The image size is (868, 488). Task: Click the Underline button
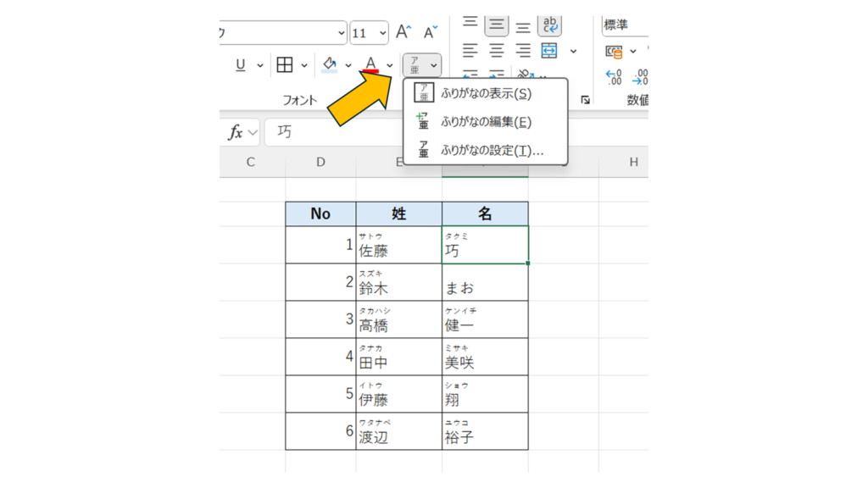click(240, 65)
